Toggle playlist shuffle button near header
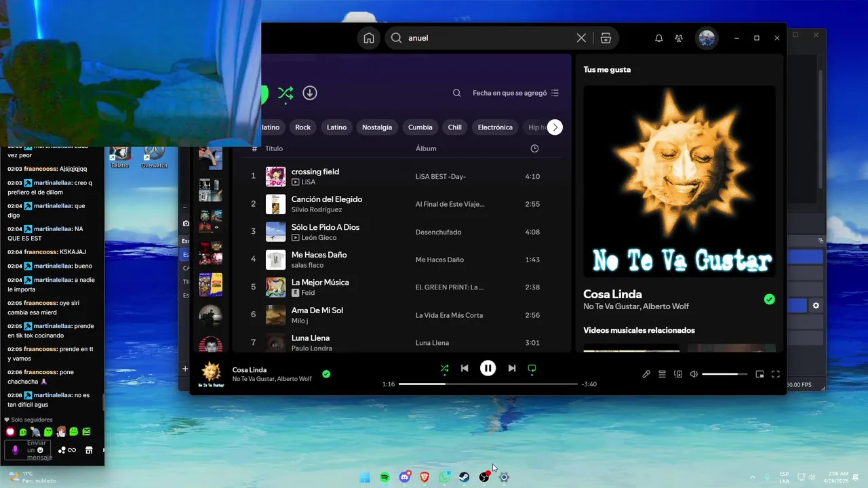 [285, 93]
